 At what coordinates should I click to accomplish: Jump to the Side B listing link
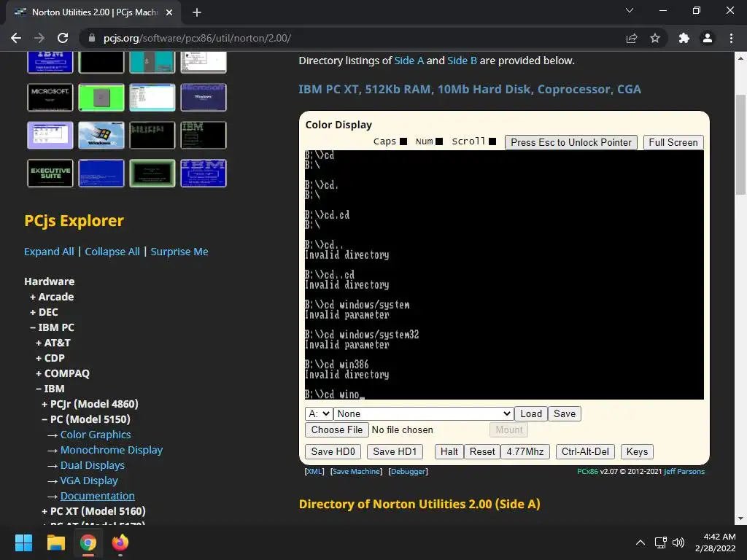462,61
